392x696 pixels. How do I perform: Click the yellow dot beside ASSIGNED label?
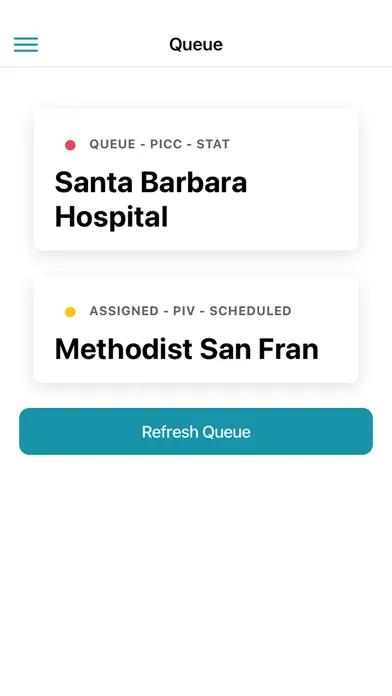click(x=70, y=312)
